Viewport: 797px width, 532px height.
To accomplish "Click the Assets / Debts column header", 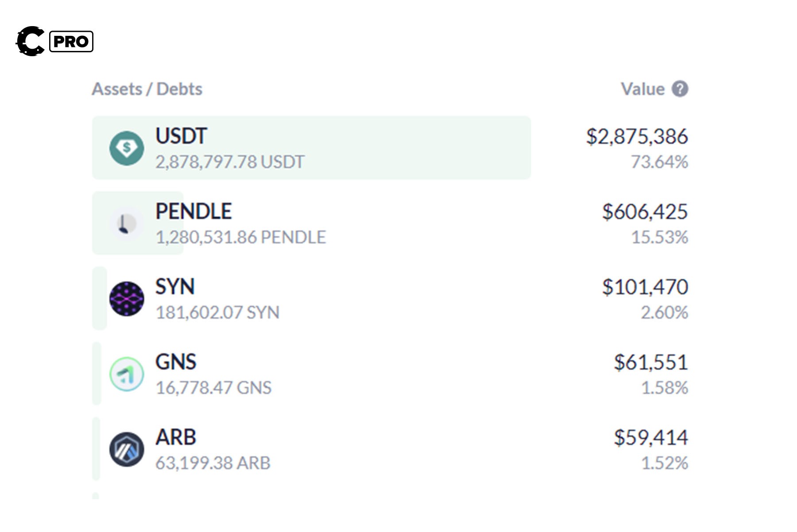I will click(x=147, y=89).
